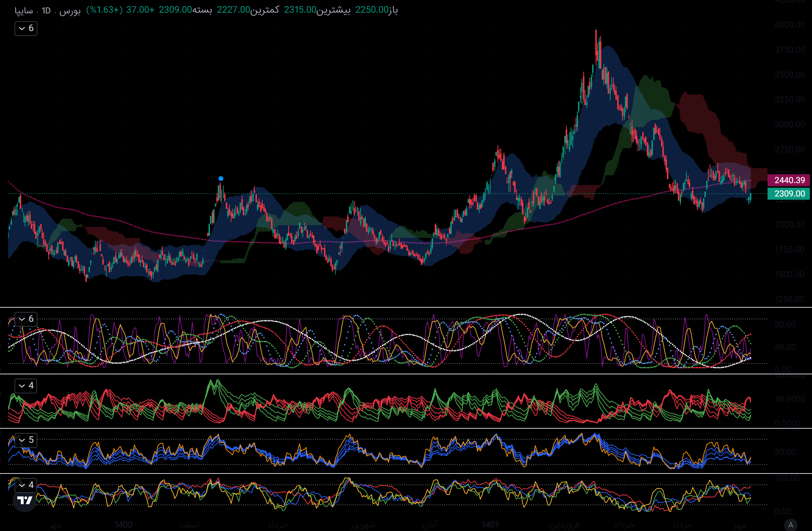Expand the third pane's 4 indicators legend
Viewport: 812px width, 531px height.
pos(26,386)
